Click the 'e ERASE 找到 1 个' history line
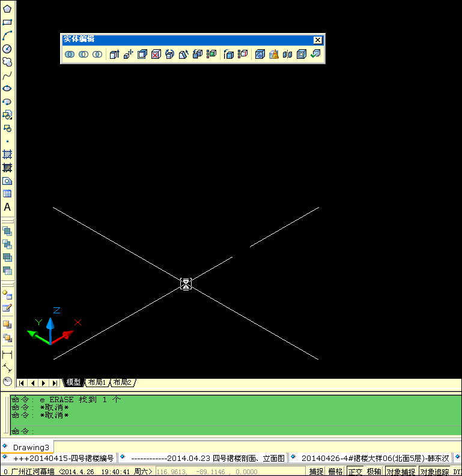 [66, 400]
